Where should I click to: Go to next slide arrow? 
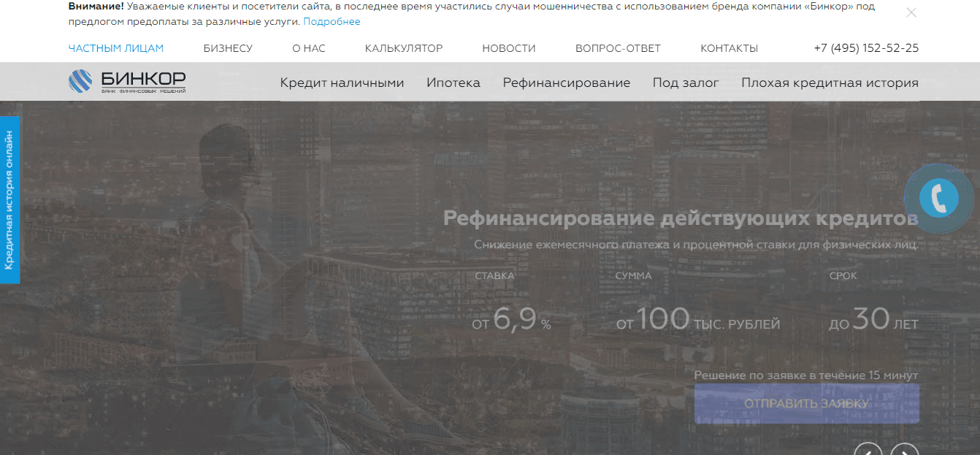tap(905, 451)
